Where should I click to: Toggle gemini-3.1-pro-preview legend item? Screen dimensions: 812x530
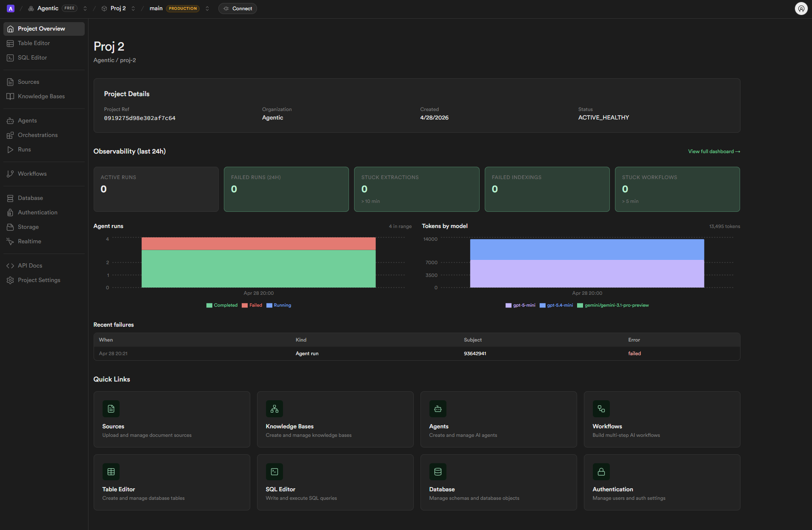(613, 305)
